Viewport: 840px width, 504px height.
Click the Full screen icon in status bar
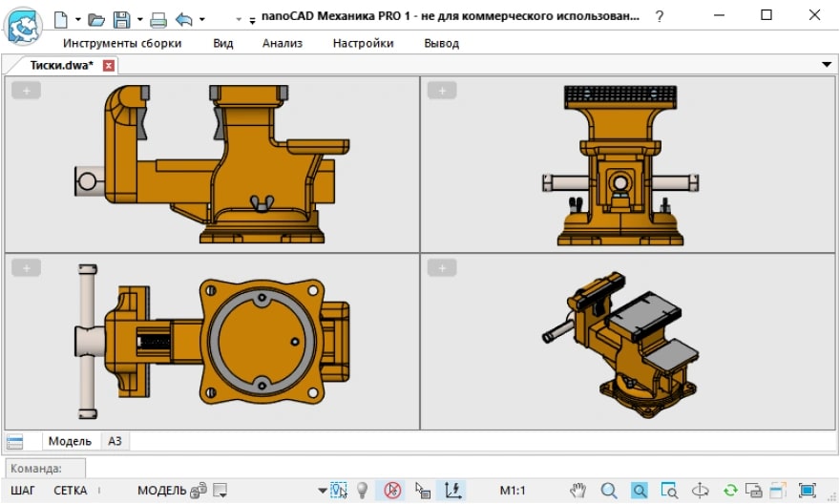coord(807,491)
